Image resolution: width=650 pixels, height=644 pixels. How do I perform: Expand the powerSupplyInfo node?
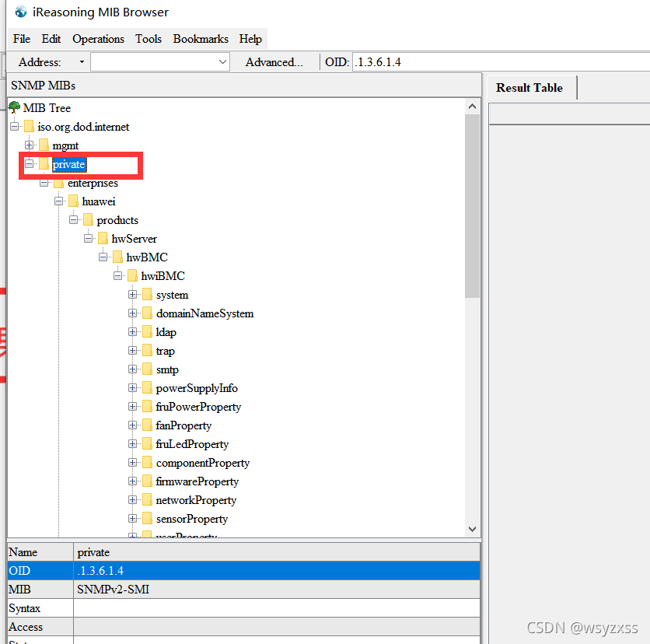point(133,388)
